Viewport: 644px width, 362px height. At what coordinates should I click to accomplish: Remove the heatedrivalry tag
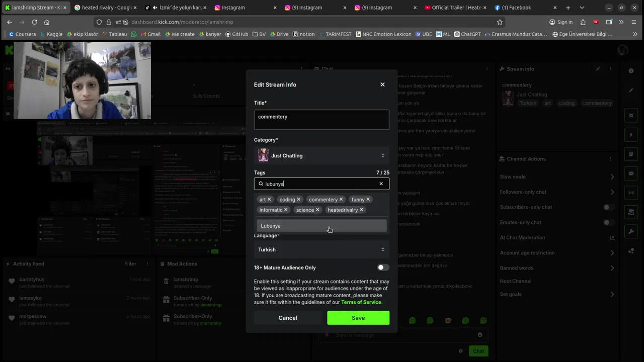[x=361, y=210]
